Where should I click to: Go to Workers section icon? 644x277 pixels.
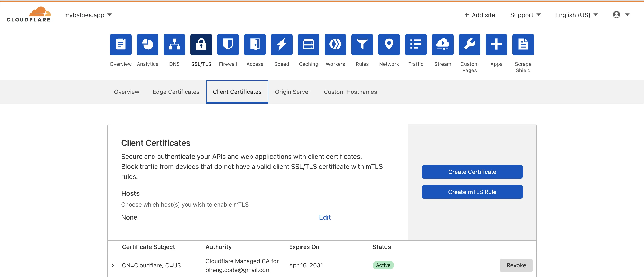335,44
